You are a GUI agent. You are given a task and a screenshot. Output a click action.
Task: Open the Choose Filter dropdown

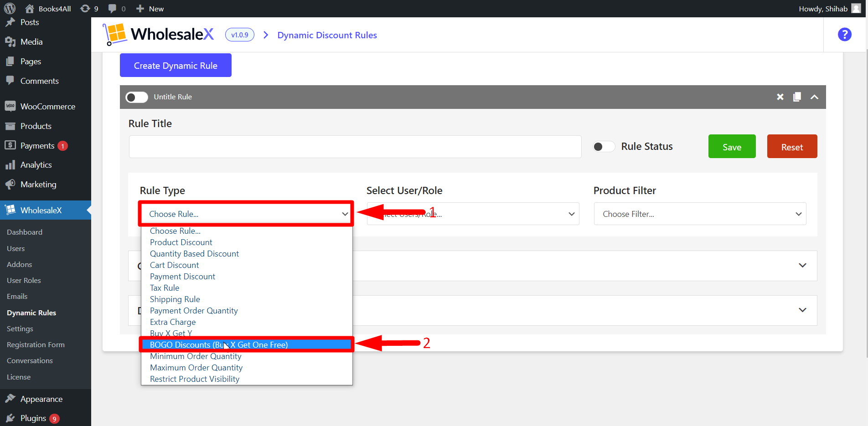[x=700, y=214]
